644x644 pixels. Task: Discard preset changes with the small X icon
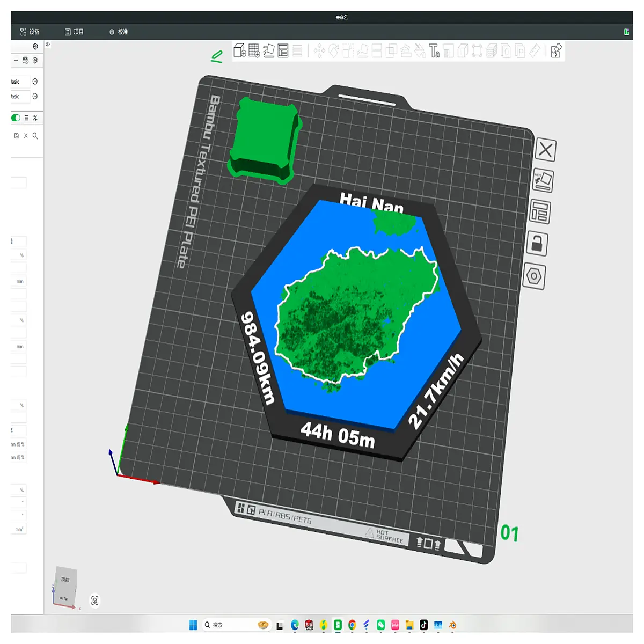click(x=26, y=136)
